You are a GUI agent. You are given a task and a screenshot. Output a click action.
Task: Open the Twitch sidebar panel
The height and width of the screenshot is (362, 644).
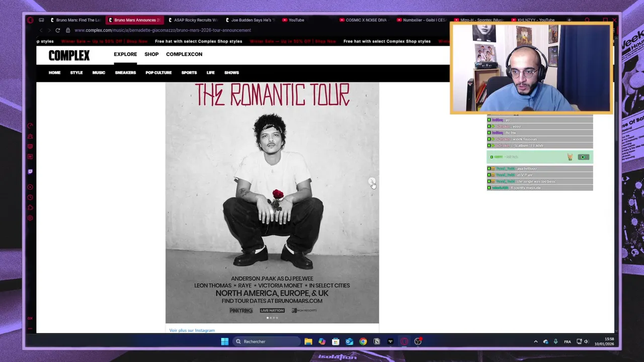pos(30,171)
